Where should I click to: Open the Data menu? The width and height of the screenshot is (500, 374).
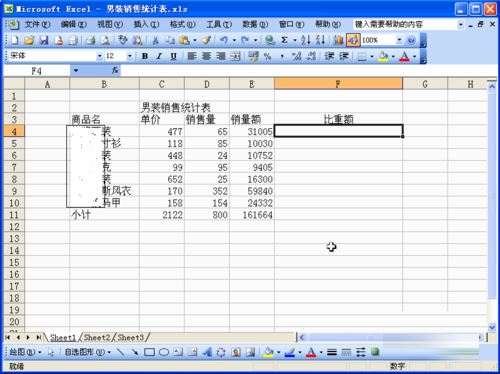pos(255,24)
